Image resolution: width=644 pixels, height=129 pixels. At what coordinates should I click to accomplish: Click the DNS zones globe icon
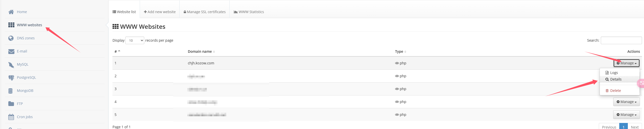click(x=11, y=38)
